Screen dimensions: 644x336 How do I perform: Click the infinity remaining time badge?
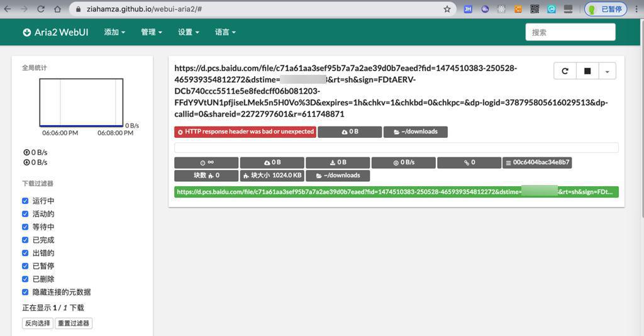[x=206, y=163]
